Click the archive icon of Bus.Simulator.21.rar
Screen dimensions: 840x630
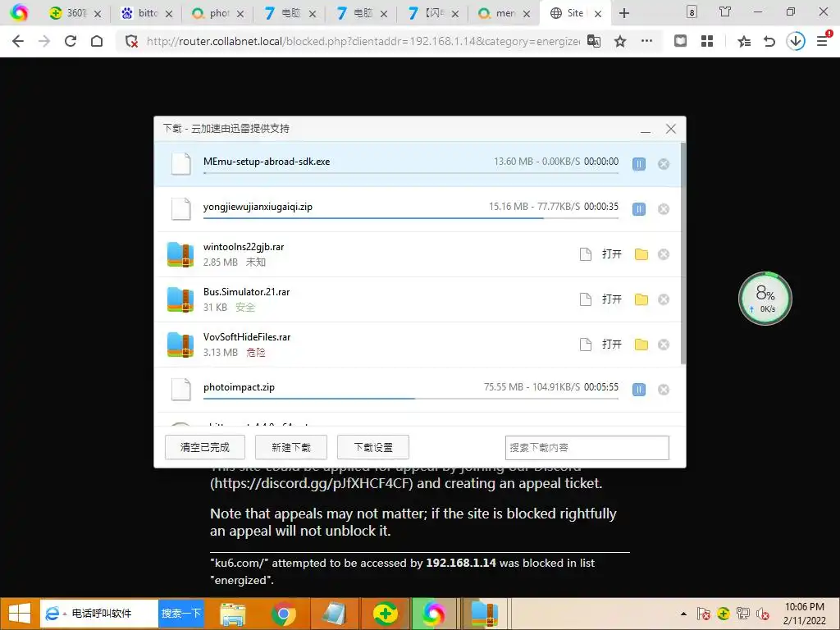(180, 299)
